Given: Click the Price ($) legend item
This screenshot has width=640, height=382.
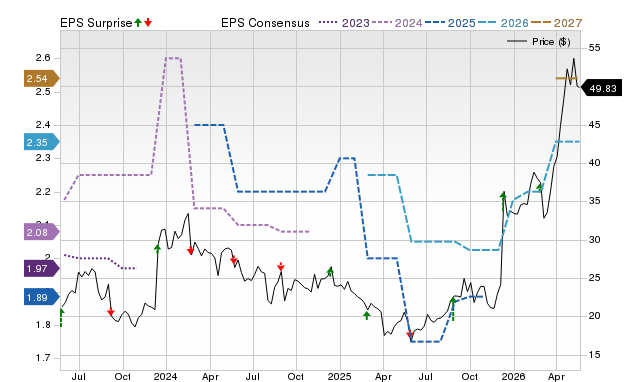Looking at the screenshot, I should pos(539,42).
